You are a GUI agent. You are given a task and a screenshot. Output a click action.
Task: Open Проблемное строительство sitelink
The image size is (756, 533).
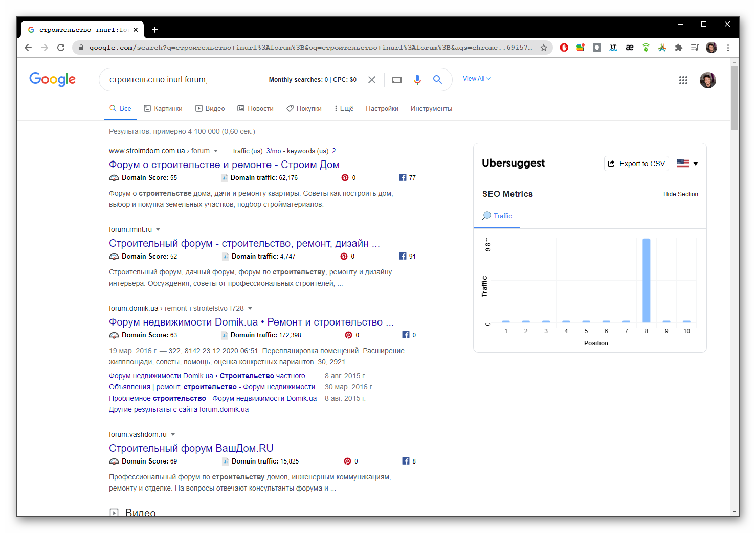(x=213, y=399)
